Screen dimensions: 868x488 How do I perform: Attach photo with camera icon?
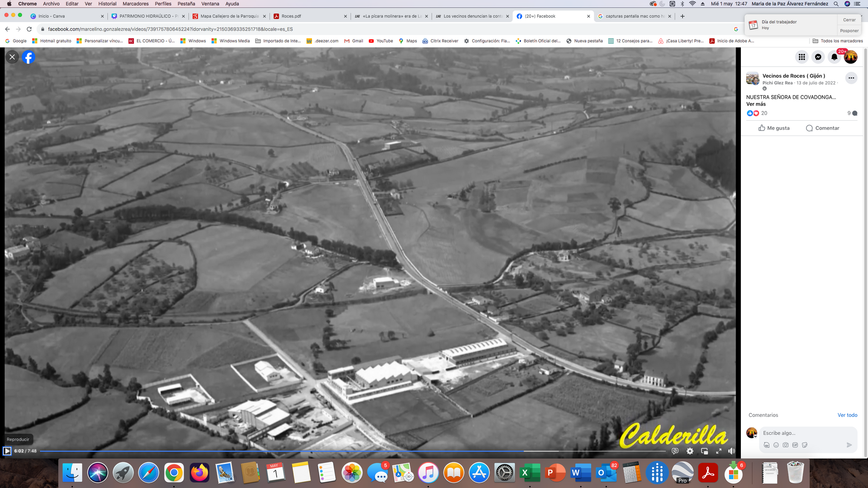click(786, 445)
